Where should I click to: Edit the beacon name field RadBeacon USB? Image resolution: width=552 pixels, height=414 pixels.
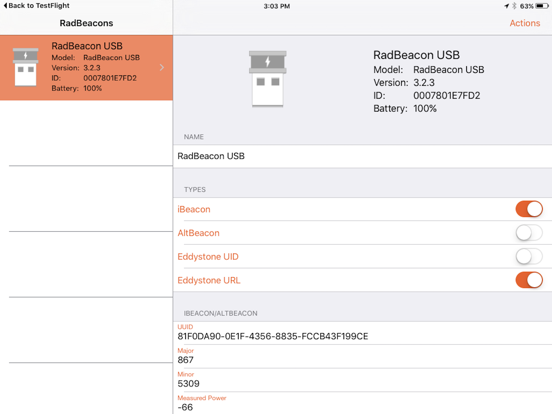point(363,156)
